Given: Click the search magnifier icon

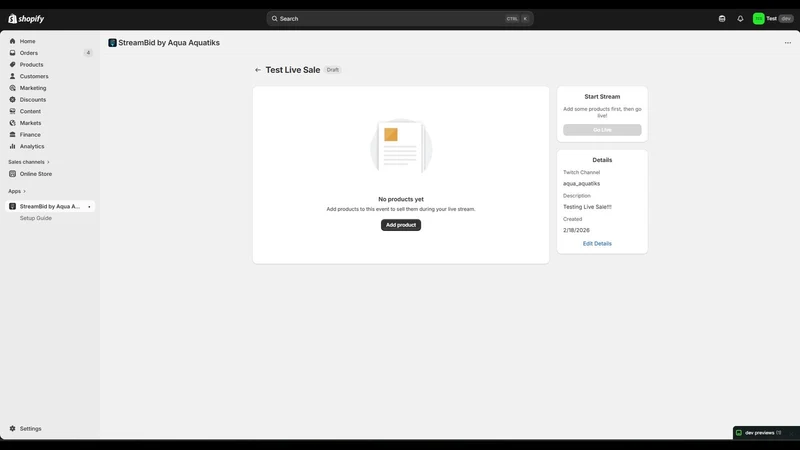Looking at the screenshot, I should pyautogui.click(x=274, y=19).
